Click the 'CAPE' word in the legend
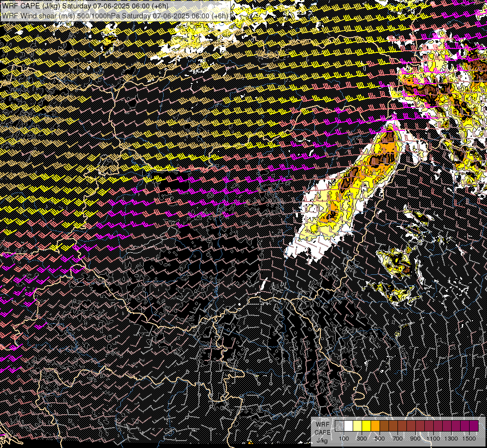 pyautogui.click(x=322, y=433)
